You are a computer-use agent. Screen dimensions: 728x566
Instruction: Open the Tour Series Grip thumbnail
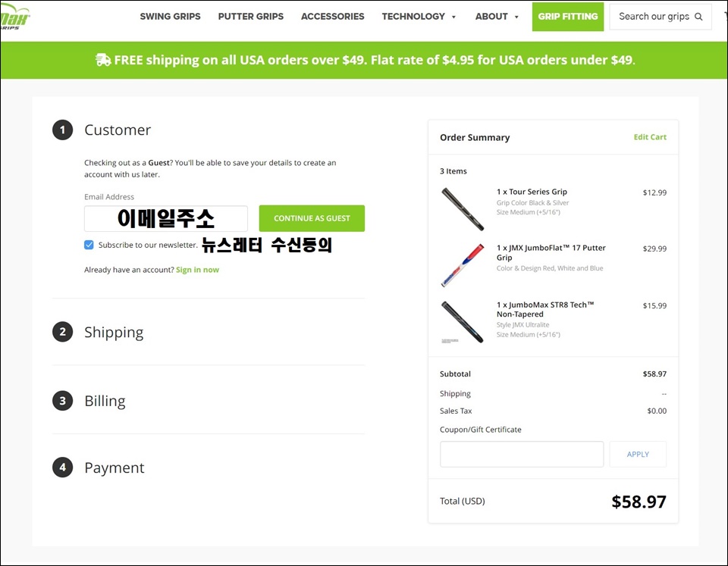[463, 209]
